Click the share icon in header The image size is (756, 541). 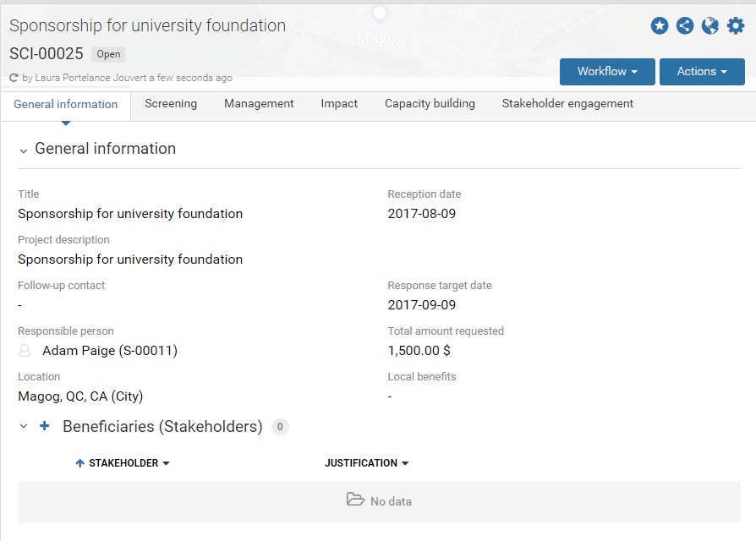[685, 25]
